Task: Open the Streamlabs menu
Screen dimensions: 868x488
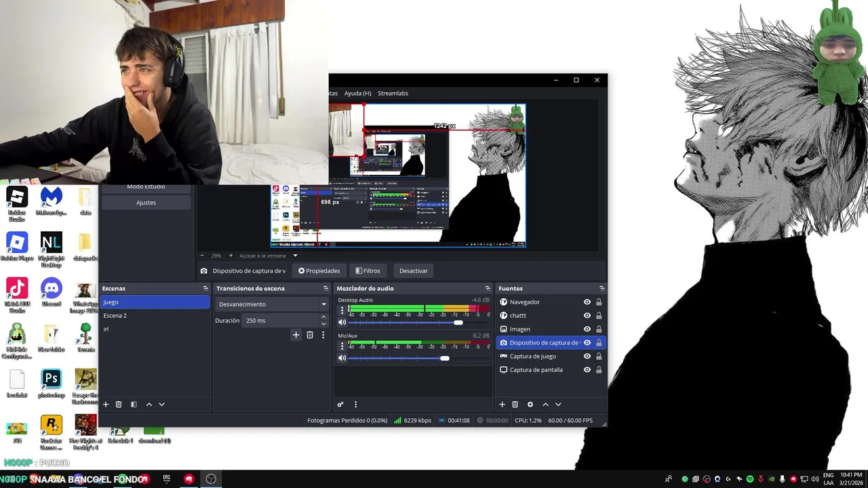Action: (393, 94)
